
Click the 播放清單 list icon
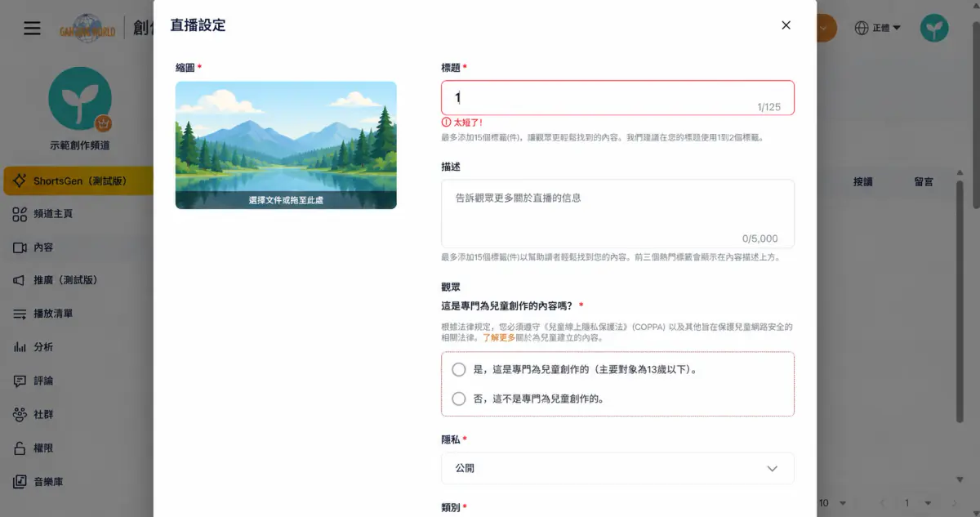20,314
